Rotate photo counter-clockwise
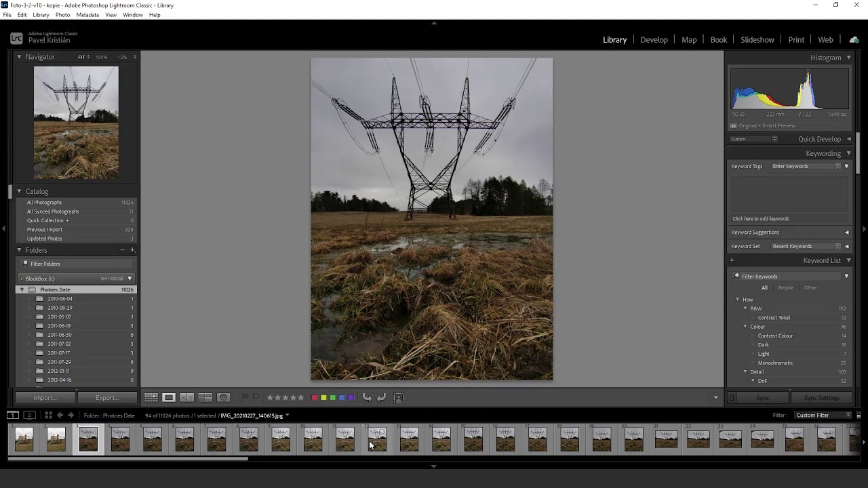The image size is (868, 488). [367, 398]
